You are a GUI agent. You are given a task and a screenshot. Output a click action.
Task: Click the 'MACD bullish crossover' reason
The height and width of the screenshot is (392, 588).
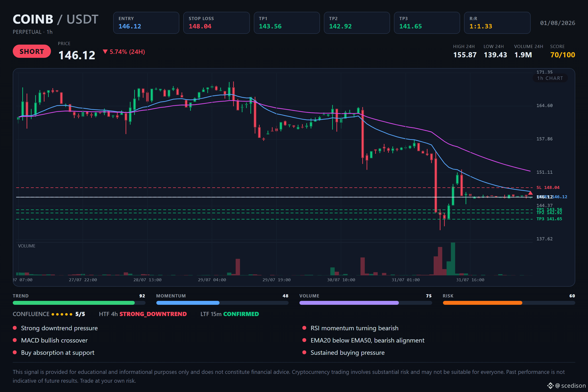[x=54, y=341]
